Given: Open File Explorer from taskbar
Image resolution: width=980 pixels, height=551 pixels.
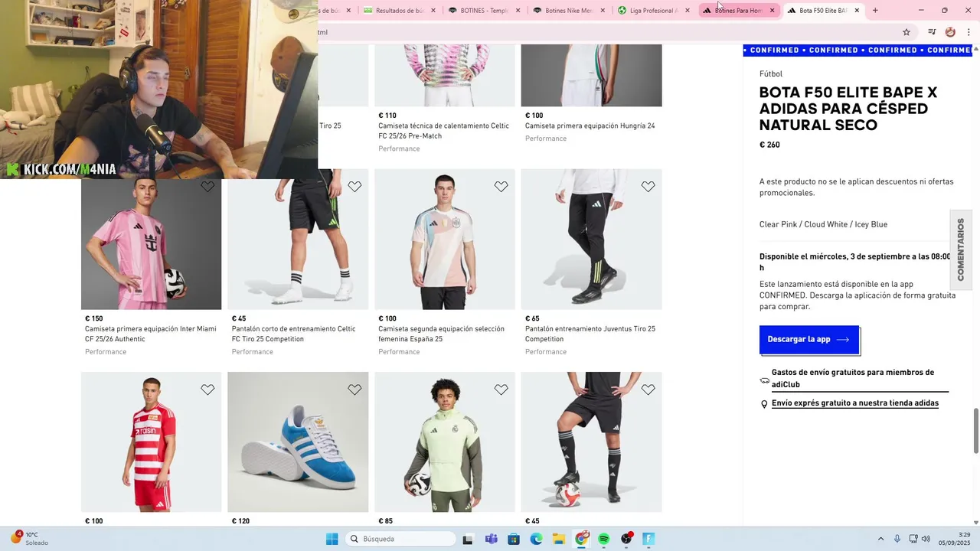Looking at the screenshot, I should click(559, 539).
